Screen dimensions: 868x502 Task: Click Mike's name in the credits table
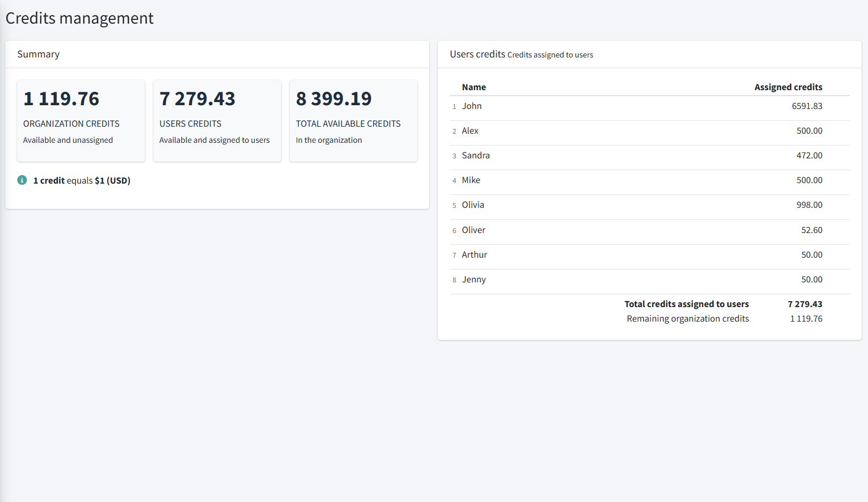[471, 180]
